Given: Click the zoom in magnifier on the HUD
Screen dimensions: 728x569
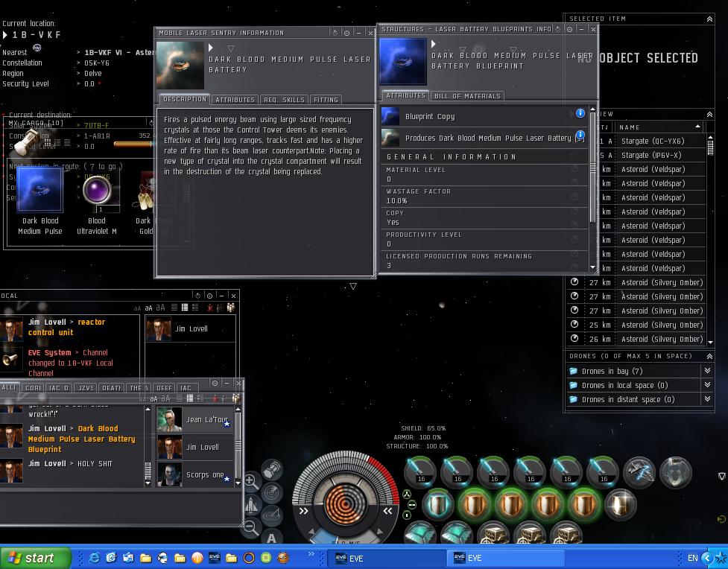Looking at the screenshot, I should tap(250, 481).
